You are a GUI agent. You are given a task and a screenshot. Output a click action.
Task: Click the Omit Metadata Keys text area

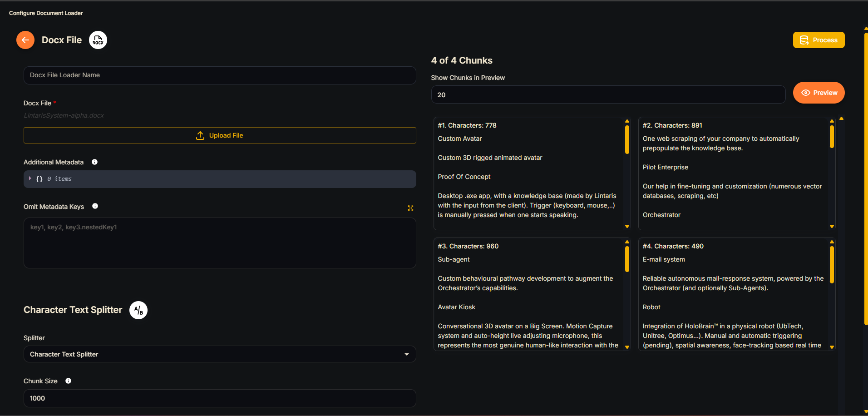[220, 243]
